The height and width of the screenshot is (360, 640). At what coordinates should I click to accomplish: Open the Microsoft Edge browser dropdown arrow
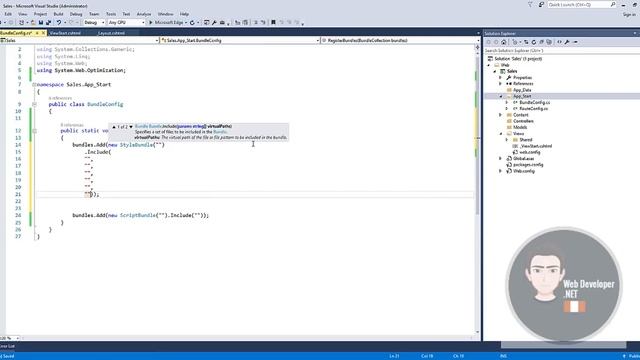(186, 22)
